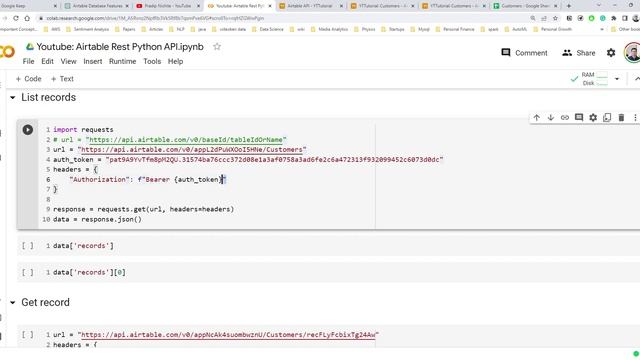Open the Edit menu
The image size is (640, 360).
tap(47, 61)
